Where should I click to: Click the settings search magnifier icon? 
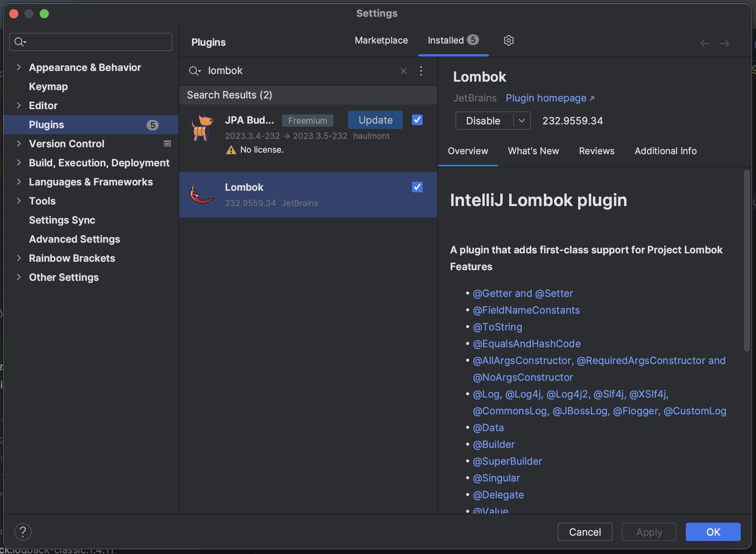click(20, 42)
